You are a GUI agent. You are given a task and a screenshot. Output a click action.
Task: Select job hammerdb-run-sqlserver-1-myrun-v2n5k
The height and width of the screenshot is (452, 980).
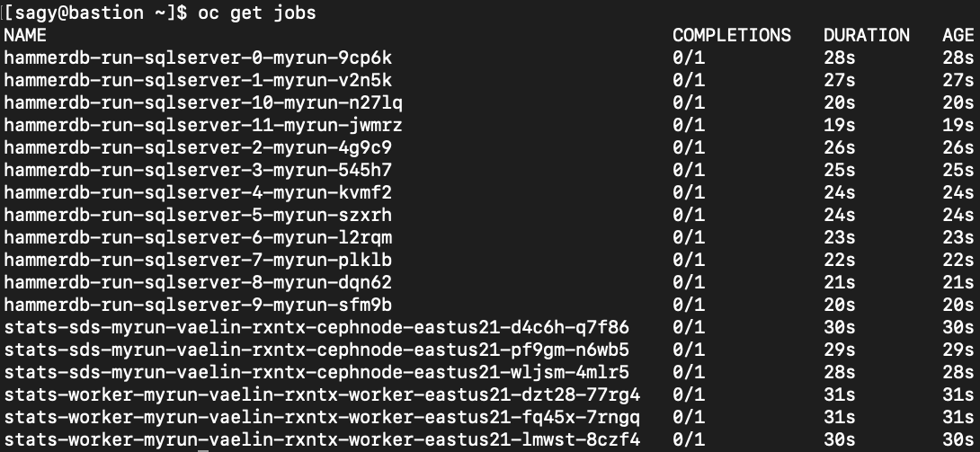198,81
